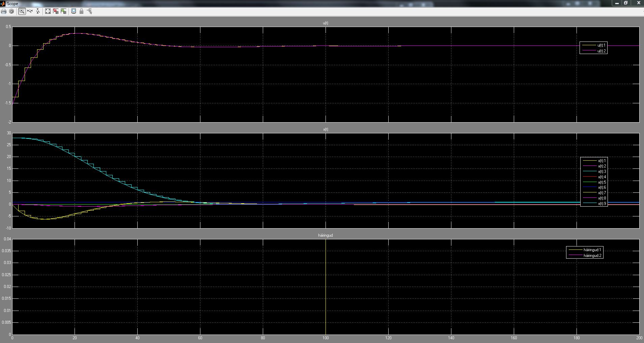644x343 pixels.
Task: Select legend entry u(t):2
Action: coord(594,51)
